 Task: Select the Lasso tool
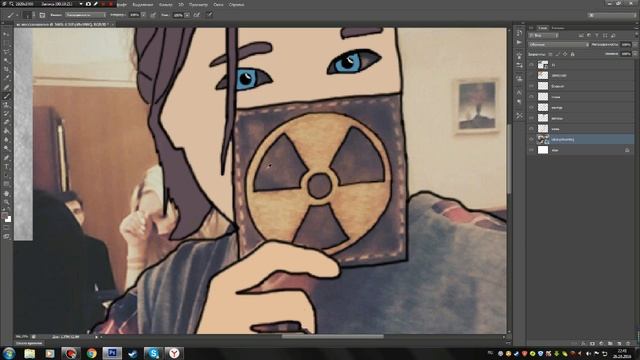click(x=6, y=52)
